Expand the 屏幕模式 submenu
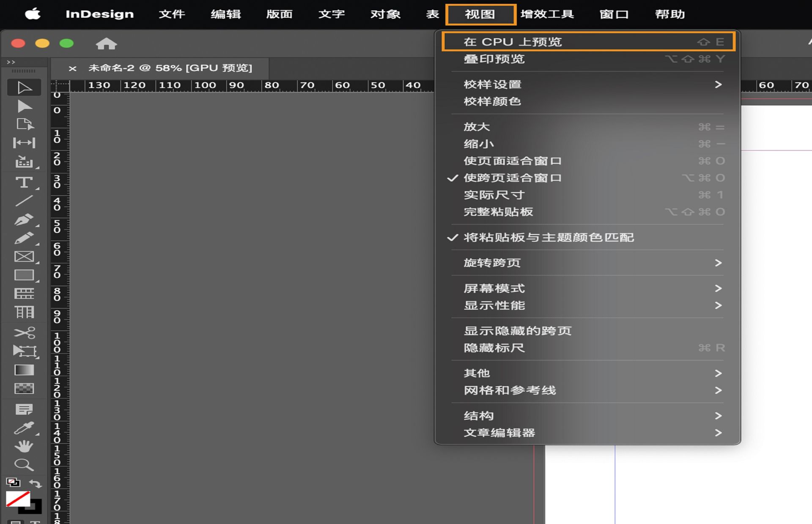This screenshot has height=524, width=812. [495, 288]
